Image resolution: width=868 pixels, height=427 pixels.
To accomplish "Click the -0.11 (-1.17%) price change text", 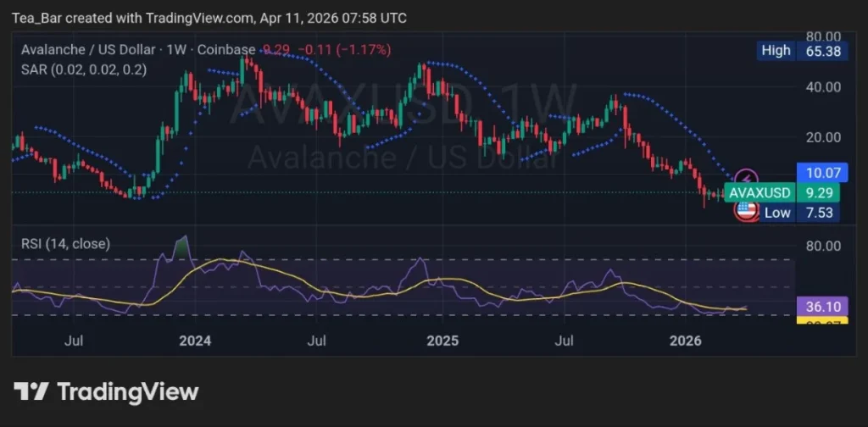I will (x=344, y=50).
